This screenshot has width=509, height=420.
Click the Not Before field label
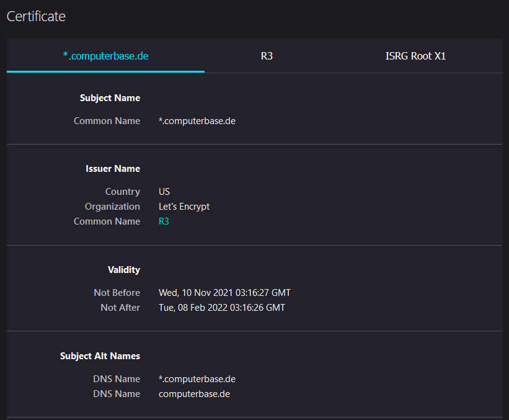117,293
